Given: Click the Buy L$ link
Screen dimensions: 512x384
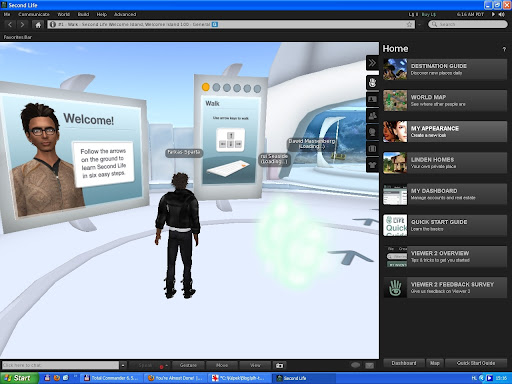Looking at the screenshot, I should click(x=429, y=14).
